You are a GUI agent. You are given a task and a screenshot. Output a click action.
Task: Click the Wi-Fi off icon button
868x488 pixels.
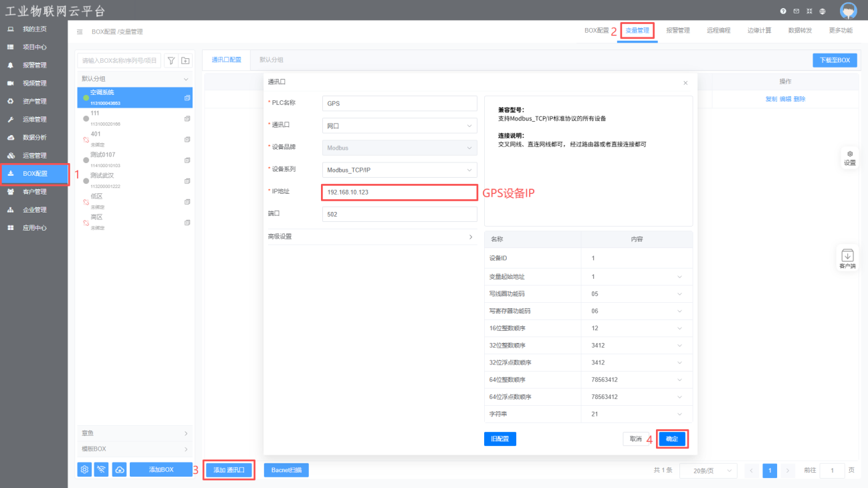102,470
